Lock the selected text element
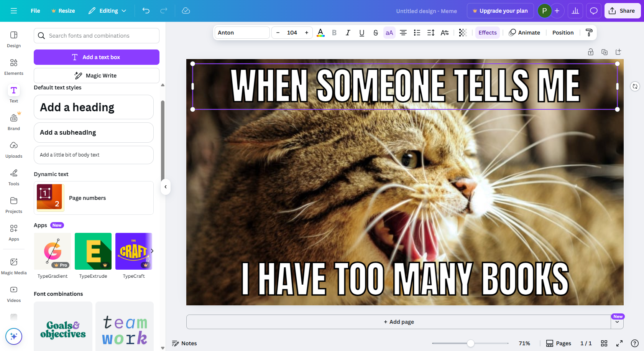 pyautogui.click(x=591, y=52)
